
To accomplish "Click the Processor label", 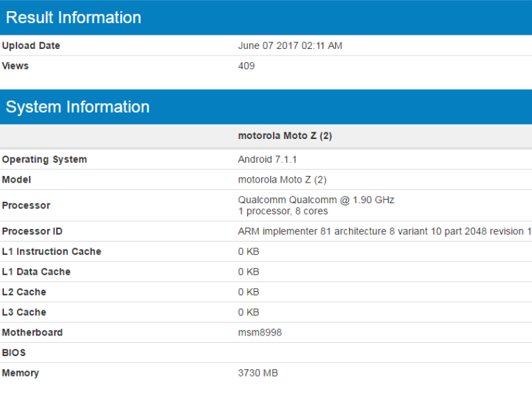I will click(x=26, y=206).
